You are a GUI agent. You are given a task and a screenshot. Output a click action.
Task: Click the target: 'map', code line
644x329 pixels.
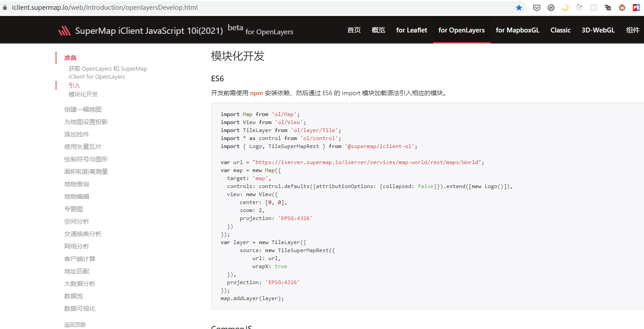(x=249, y=178)
